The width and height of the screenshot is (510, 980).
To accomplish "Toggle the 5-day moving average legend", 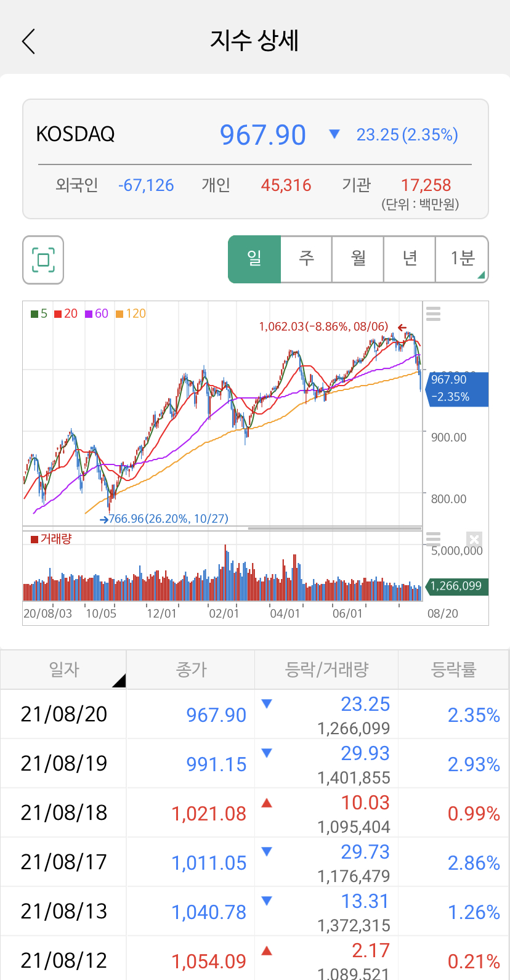I will pos(39,314).
